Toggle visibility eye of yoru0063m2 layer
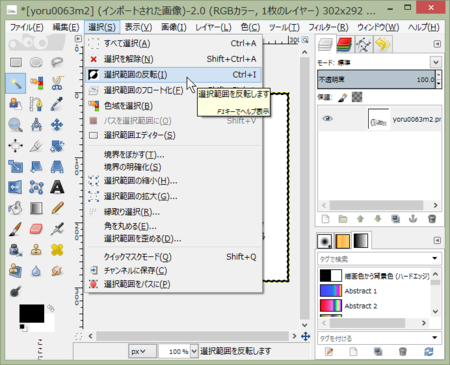 pyautogui.click(x=327, y=119)
